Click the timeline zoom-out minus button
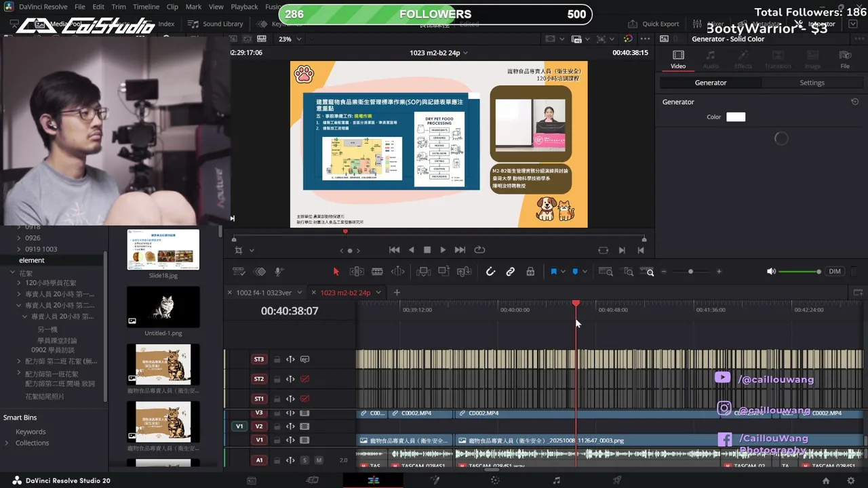 click(x=664, y=272)
